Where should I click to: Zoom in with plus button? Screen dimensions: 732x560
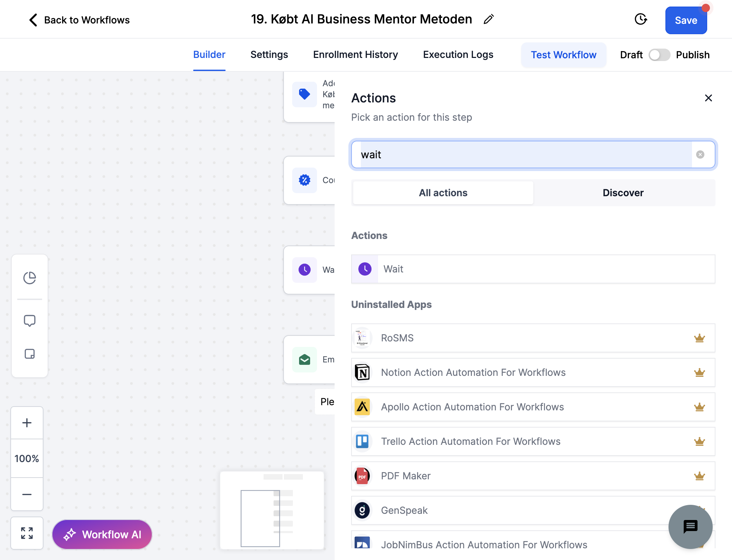[27, 423]
